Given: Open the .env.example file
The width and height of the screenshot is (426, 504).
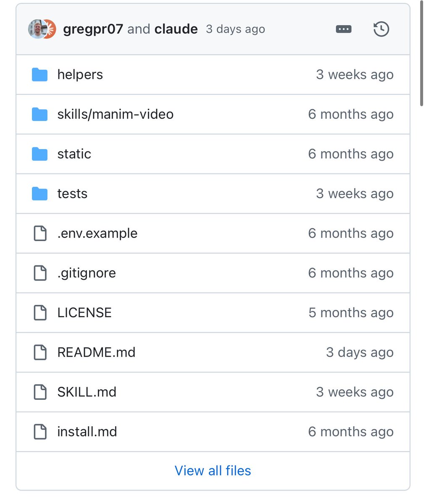Looking at the screenshot, I should 97,234.
